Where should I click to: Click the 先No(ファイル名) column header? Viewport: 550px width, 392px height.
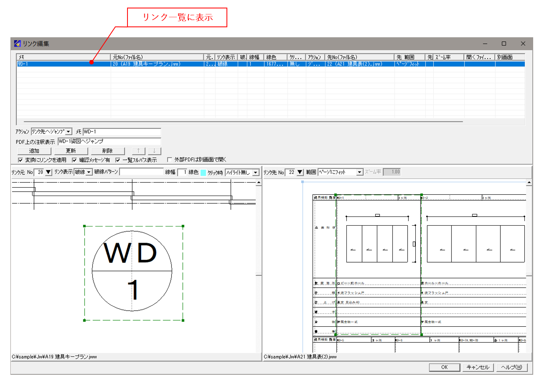(360, 57)
